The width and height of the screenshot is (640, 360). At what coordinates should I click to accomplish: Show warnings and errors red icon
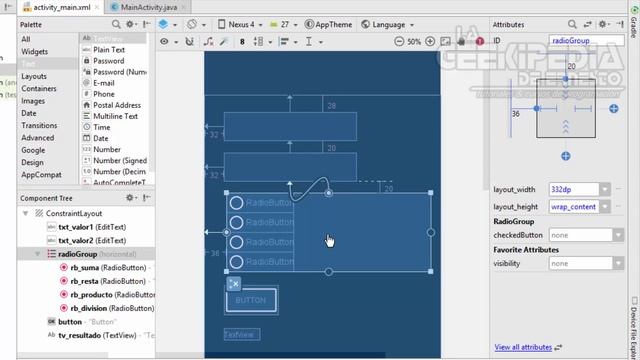coord(480,42)
